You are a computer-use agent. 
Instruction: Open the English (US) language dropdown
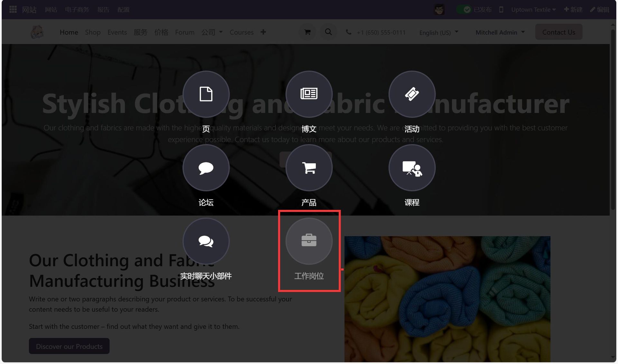439,32
